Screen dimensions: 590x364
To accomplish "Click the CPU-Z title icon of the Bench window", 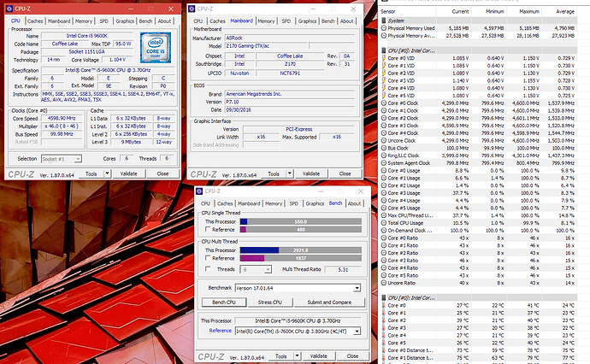I will click(199, 191).
